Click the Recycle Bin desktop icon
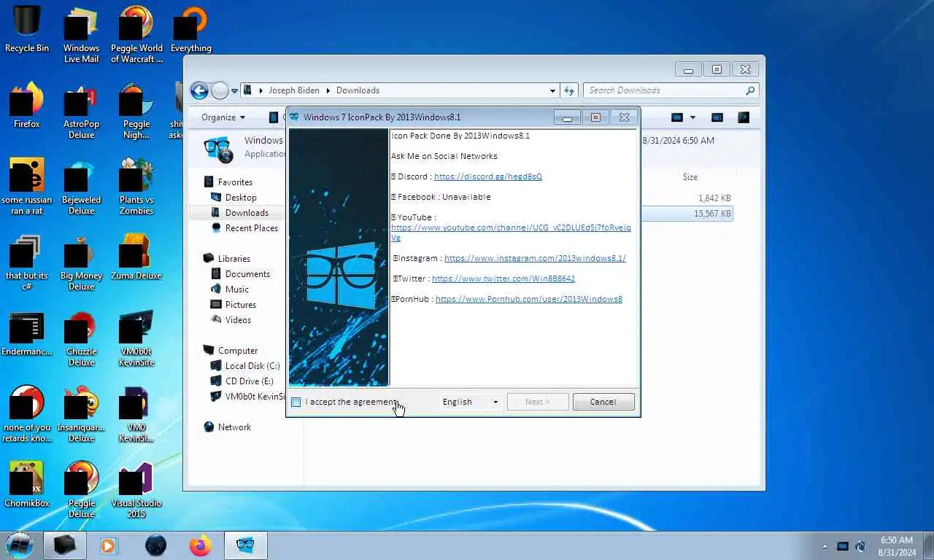Viewport: 934px width, 560px height. (27, 29)
